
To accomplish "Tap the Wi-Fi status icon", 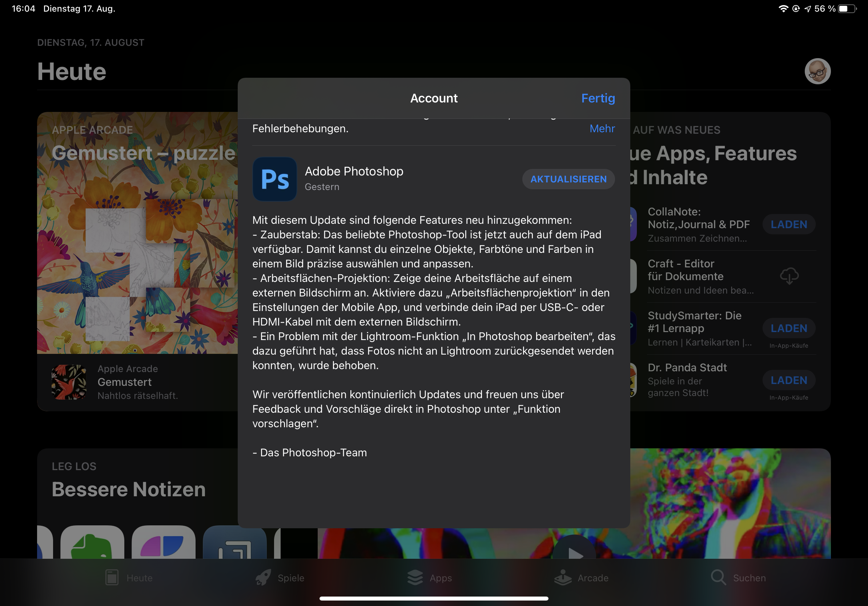I will point(783,9).
